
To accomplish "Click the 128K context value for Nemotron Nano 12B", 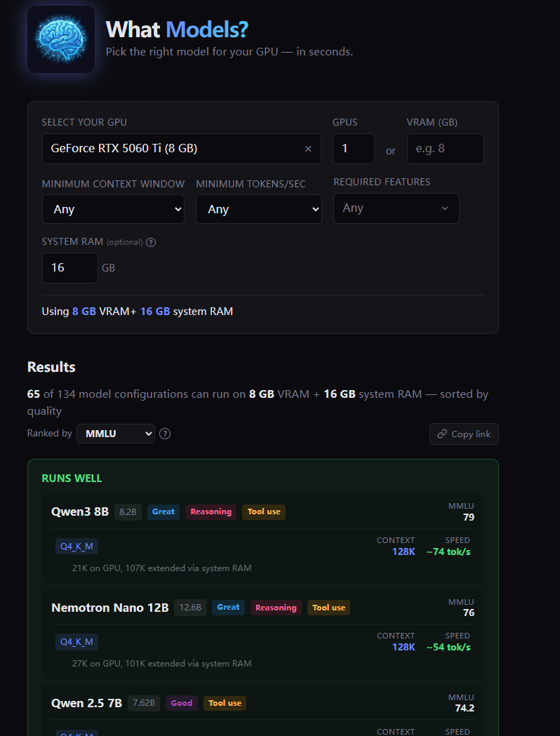I will 404,648.
